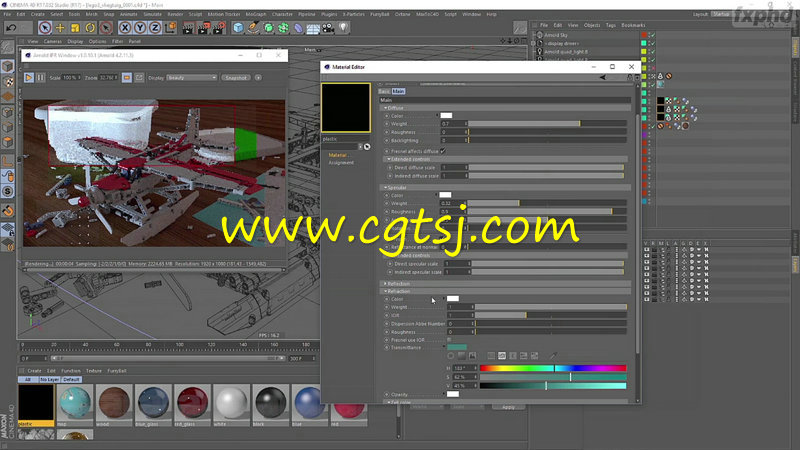Screen dimensions: 800x450
Task: Open the viewport Cameras menu
Action: 53,41
